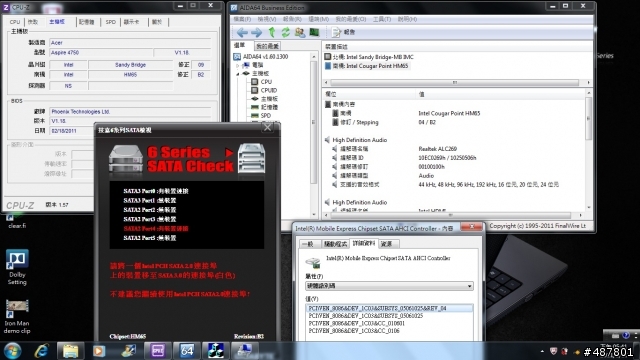Expand the computer tree node arrow
Image resolution: width=640 pixels, height=360 pixels.
pyautogui.click(x=238, y=65)
